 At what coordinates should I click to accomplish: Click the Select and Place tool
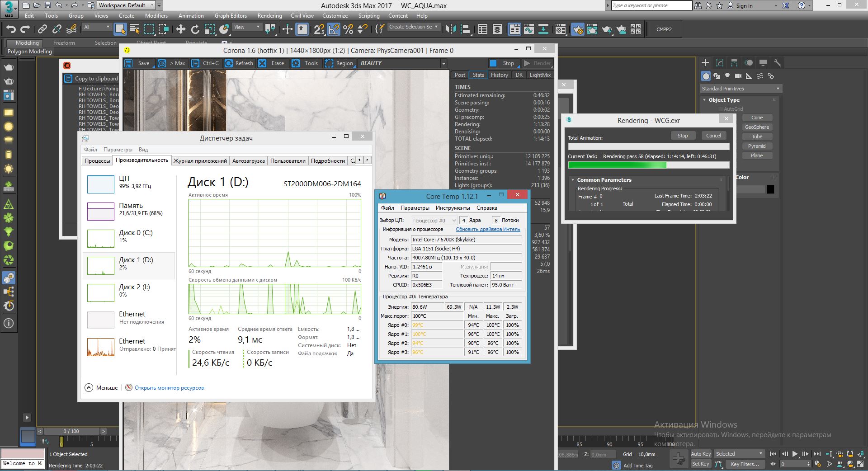click(224, 29)
